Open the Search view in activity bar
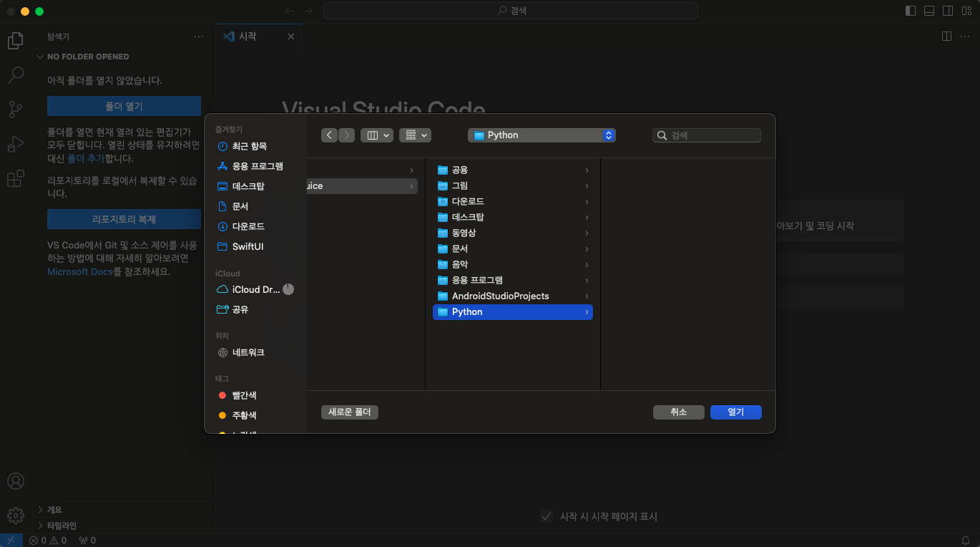980x547 pixels. [16, 74]
